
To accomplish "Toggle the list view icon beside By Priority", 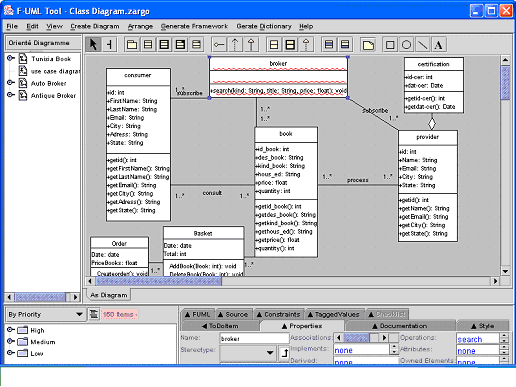I will pos(94,314).
